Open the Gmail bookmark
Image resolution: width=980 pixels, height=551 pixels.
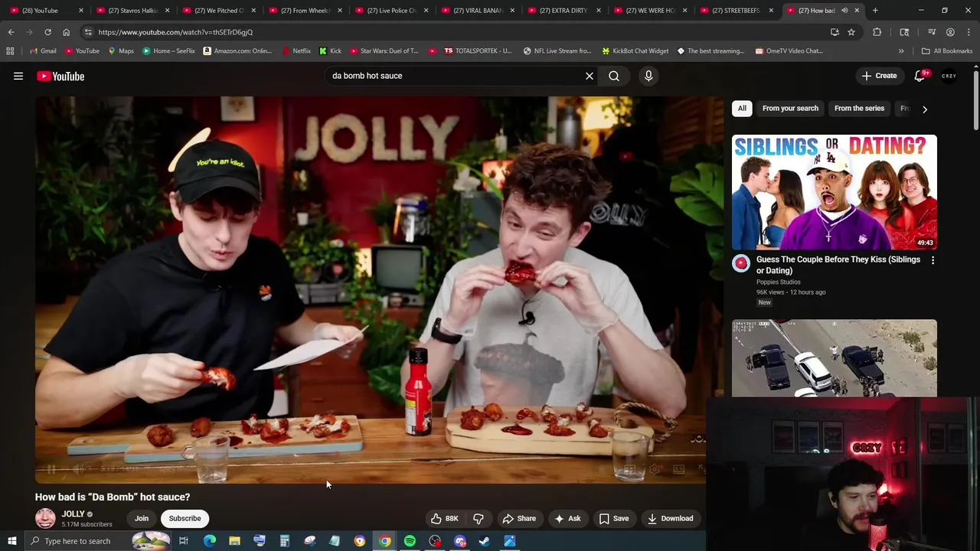42,51
